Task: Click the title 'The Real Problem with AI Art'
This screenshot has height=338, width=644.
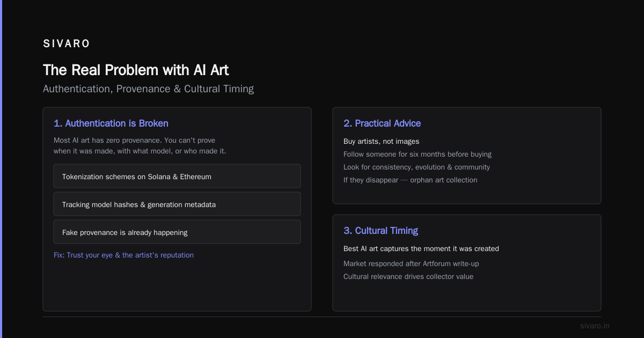Action: [136, 70]
